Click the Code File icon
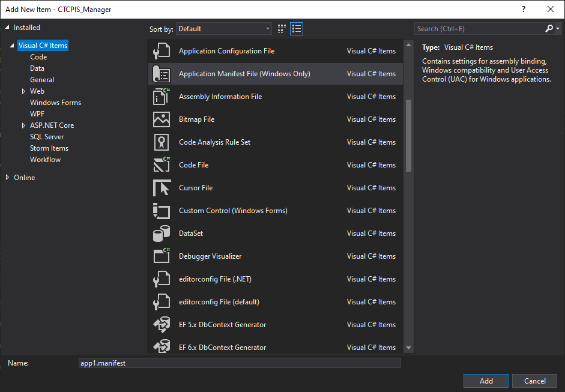The width and height of the screenshot is (565, 392). [x=162, y=165]
